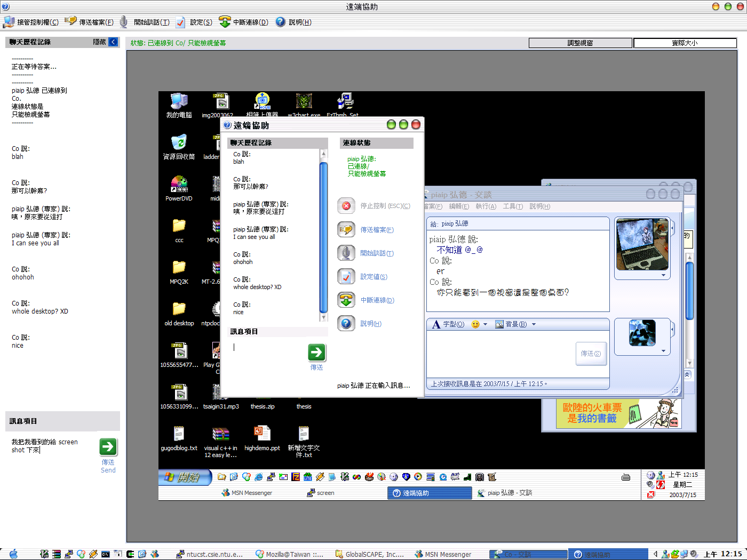This screenshot has width=747, height=560.
Task: Open 說明 help in top toolbar
Action: [x=293, y=22]
